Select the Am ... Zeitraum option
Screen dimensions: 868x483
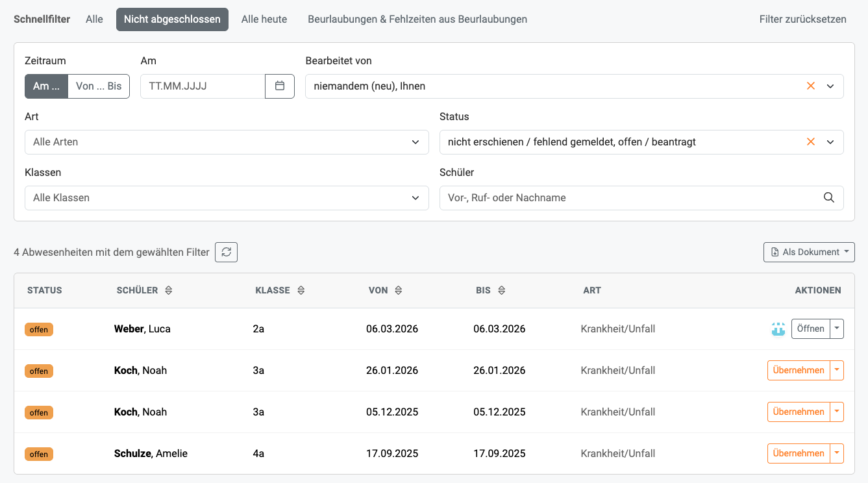coord(46,86)
